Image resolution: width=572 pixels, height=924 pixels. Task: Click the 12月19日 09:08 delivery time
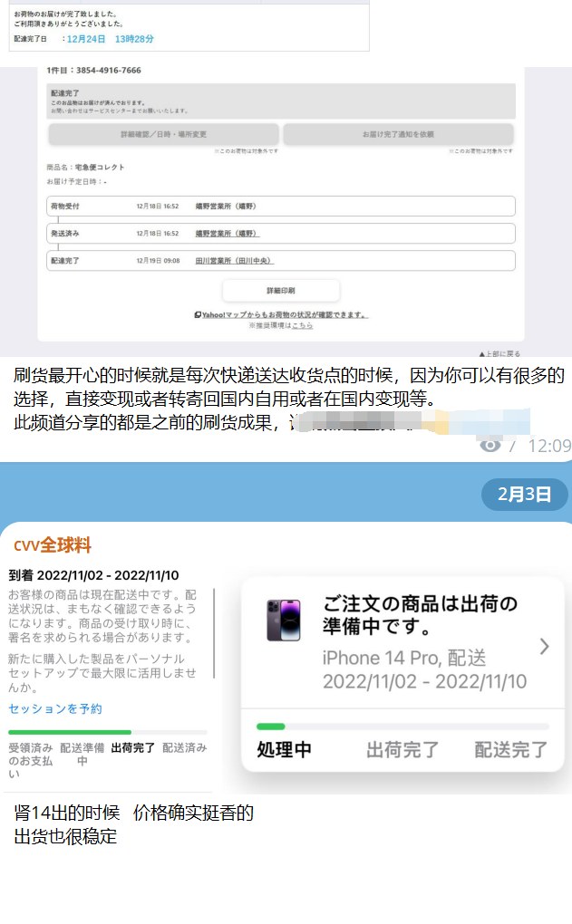[158, 261]
